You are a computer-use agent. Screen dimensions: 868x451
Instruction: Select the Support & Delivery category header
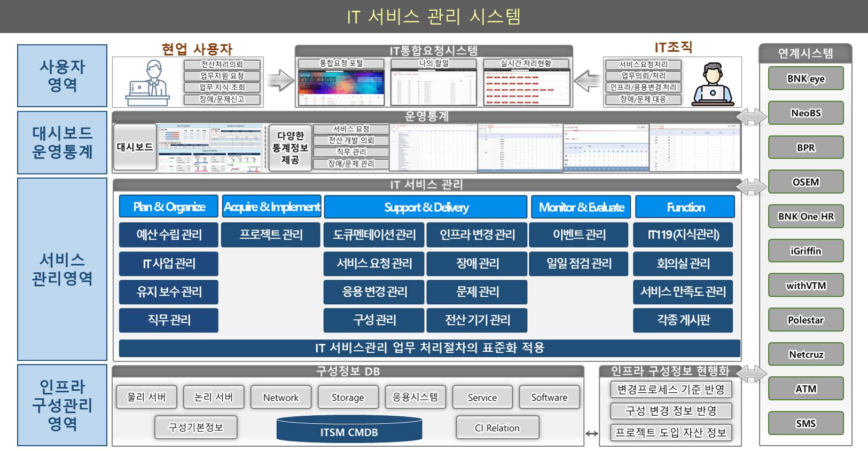pyautogui.click(x=426, y=207)
